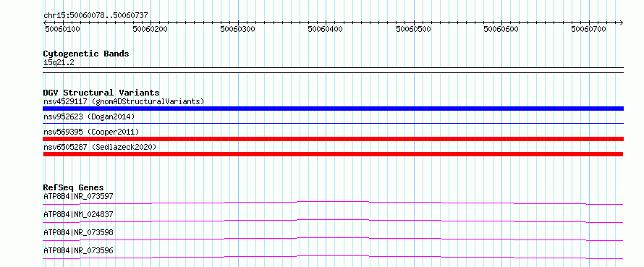This screenshot has height=267, width=644.
Task: Select the DGV Structural Variants track title
Action: 101,93
